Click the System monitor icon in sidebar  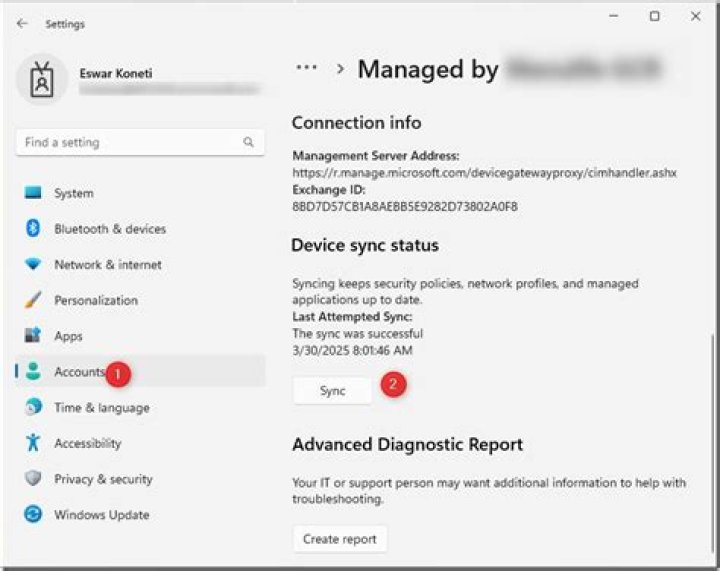(33, 193)
